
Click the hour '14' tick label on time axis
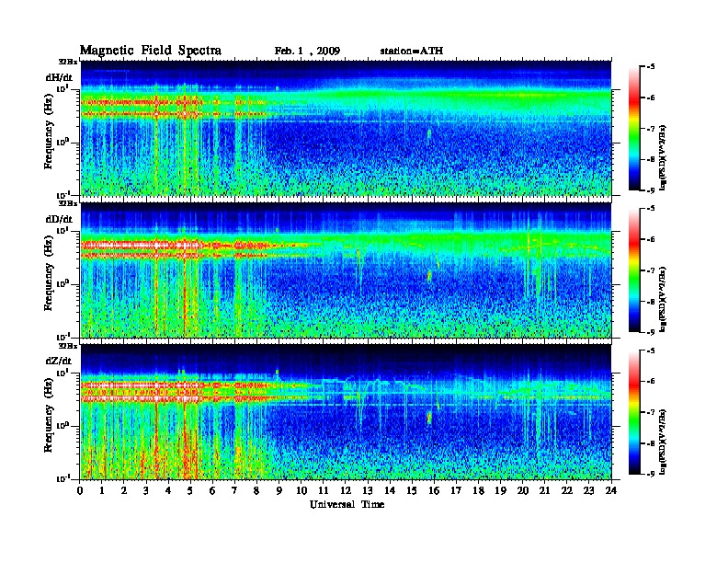[390, 491]
